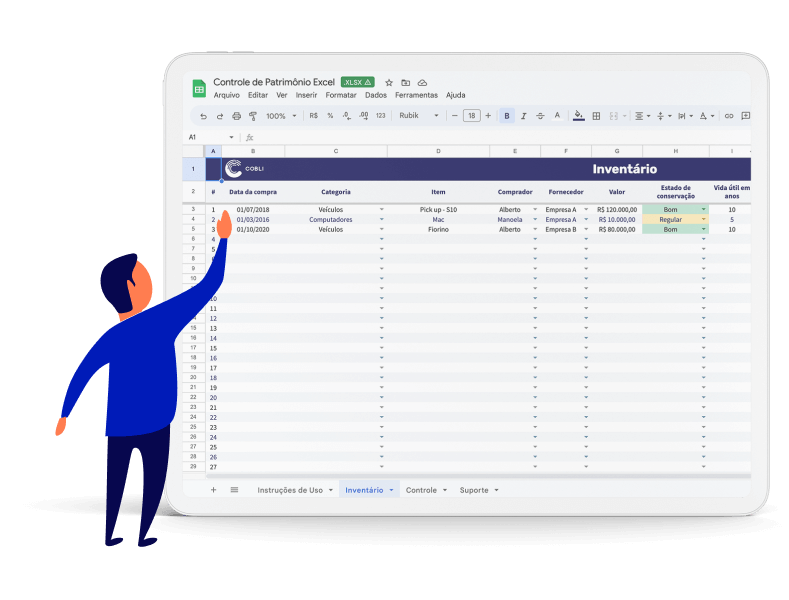Viewport: 789px width, 600px height.
Task: Open the Inventário tab options arrow
Action: coord(391,490)
